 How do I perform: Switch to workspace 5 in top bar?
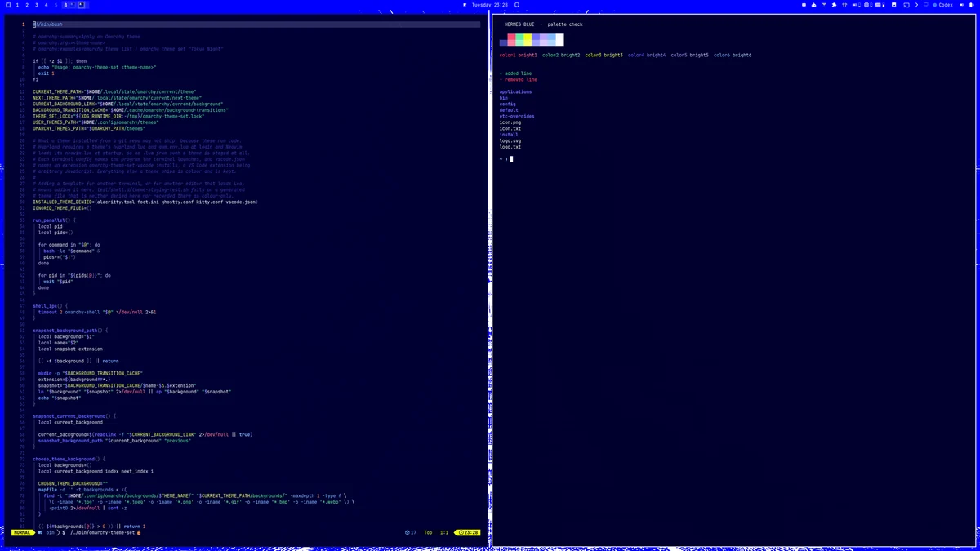coord(56,5)
